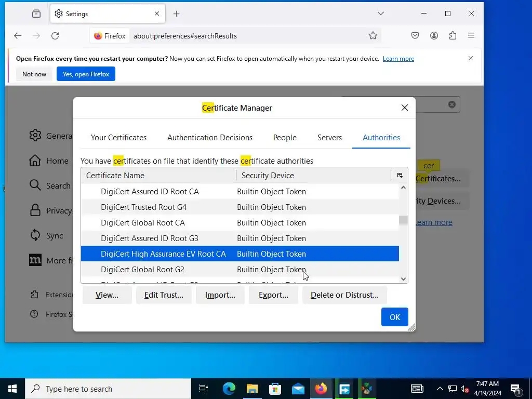Dismiss the notification bar with X icon
532x399 pixels.
[x=471, y=58]
